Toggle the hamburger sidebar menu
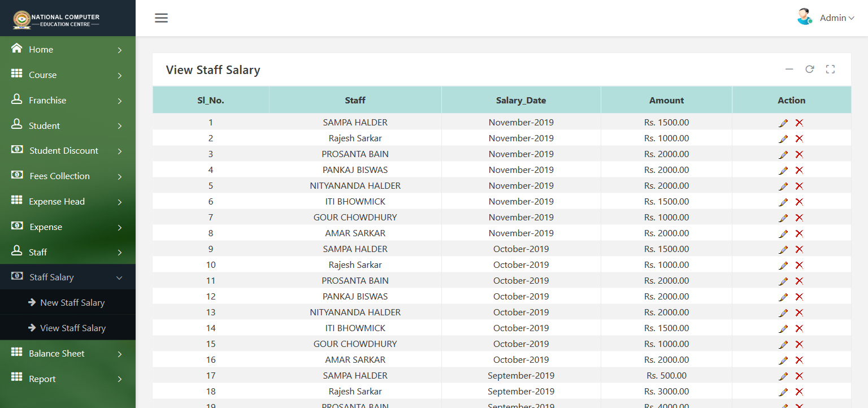868x408 pixels. [162, 18]
